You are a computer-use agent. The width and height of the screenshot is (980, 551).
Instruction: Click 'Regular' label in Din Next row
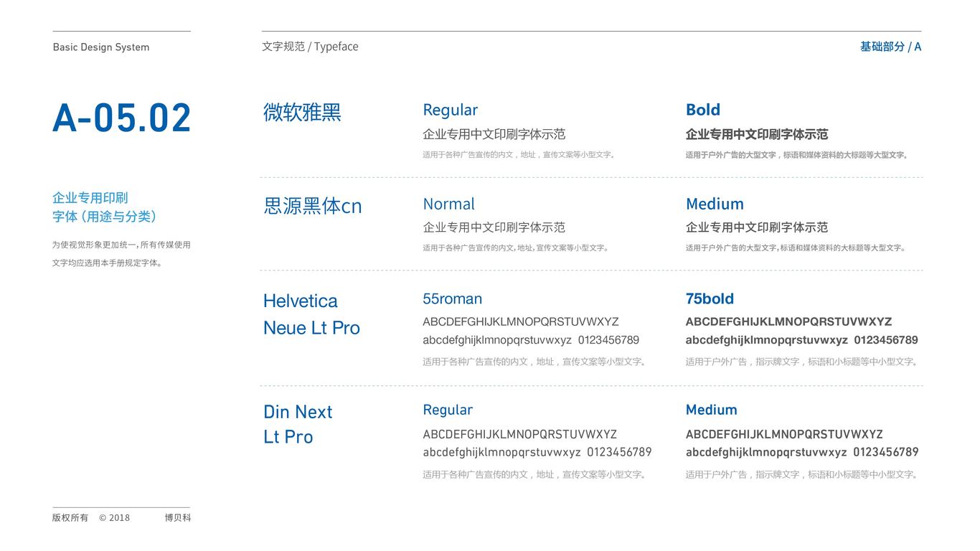(x=448, y=410)
